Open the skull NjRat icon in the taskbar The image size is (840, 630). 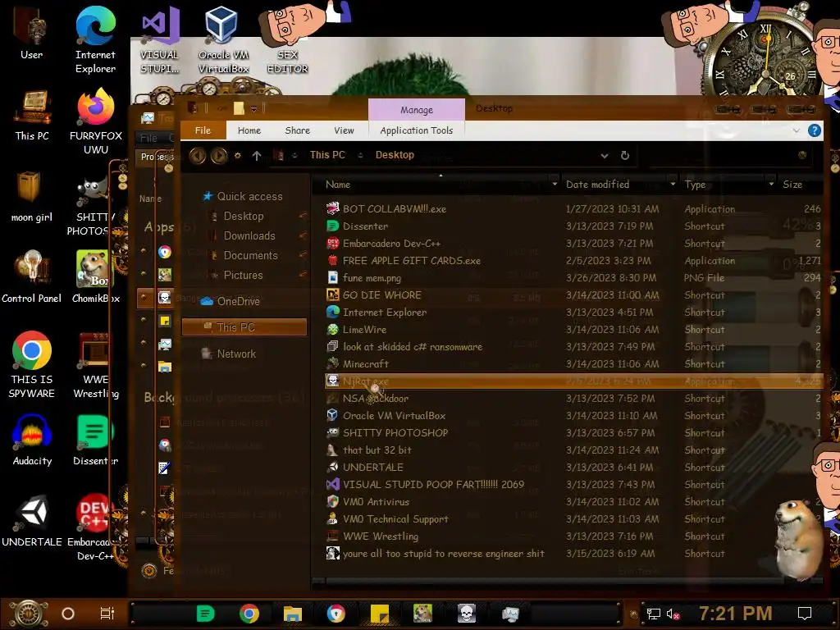(x=467, y=614)
